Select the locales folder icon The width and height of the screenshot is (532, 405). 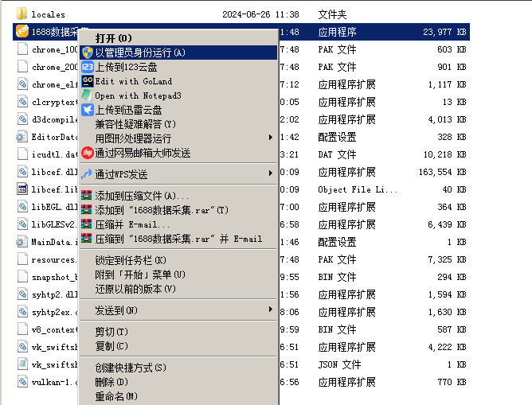click(x=22, y=14)
